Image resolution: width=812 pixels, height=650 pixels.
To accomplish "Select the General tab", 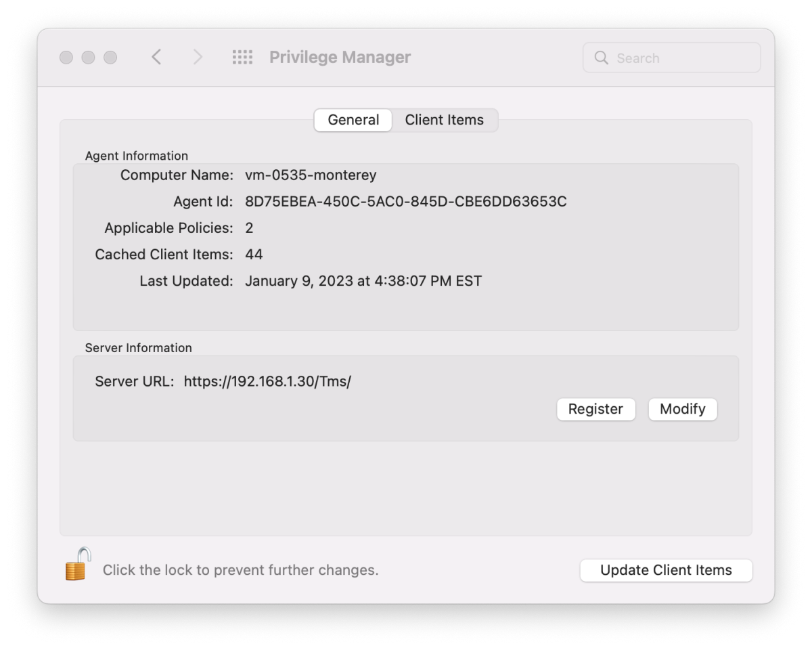I will 353,120.
